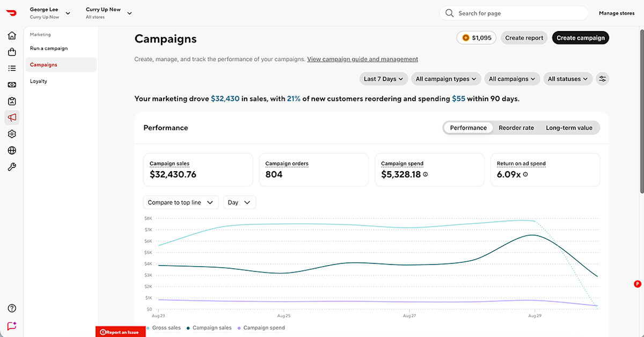Toggle Campaign spend legend series
644x337 pixels.
[x=261, y=328]
